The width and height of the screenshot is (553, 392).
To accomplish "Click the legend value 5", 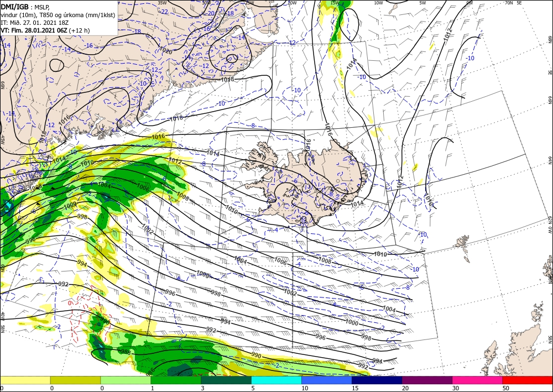I will pos(253,388).
